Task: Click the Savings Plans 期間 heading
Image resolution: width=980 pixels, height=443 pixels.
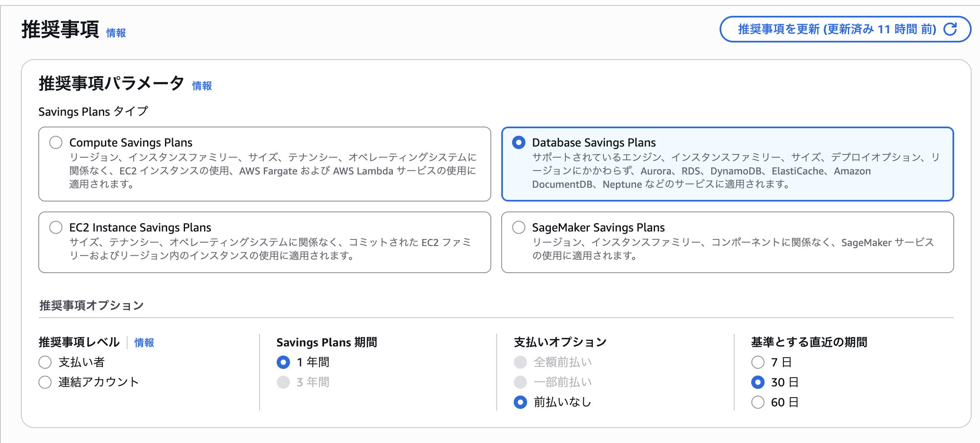Action: [x=327, y=342]
